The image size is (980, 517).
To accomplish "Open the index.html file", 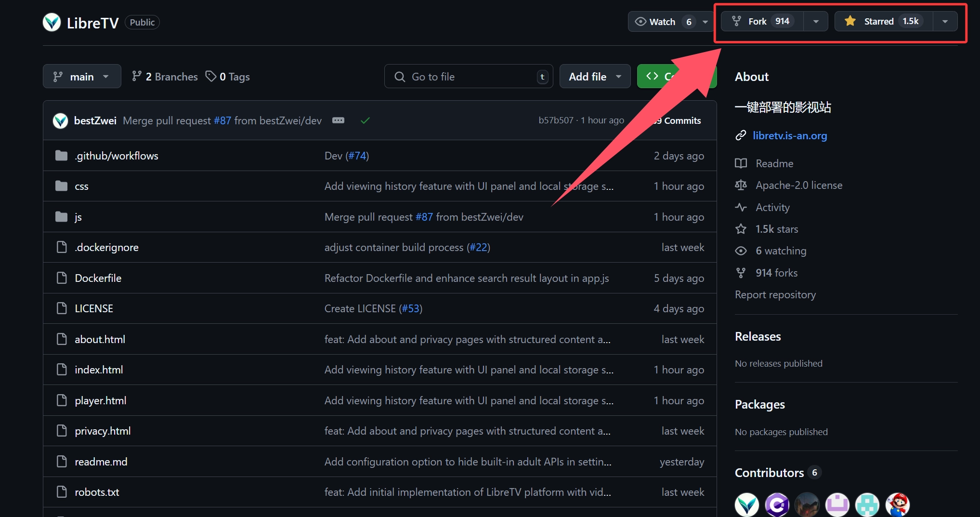I will (99, 370).
